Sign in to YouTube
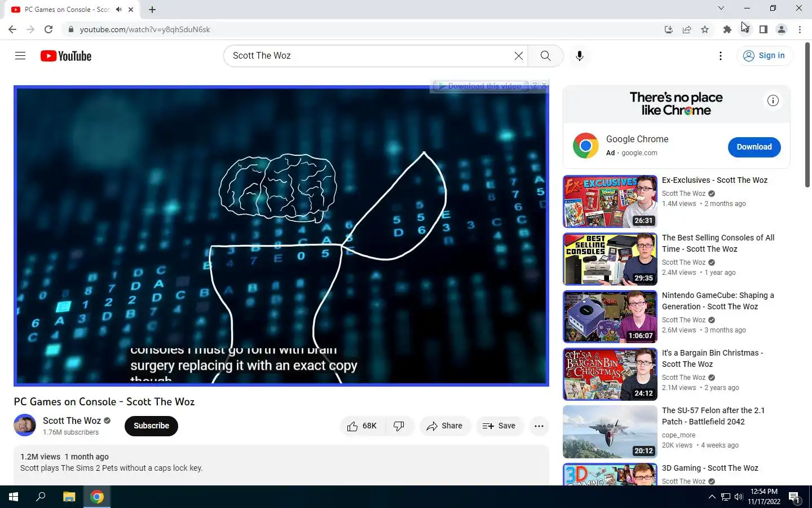This screenshot has width=812, height=508. (764, 56)
